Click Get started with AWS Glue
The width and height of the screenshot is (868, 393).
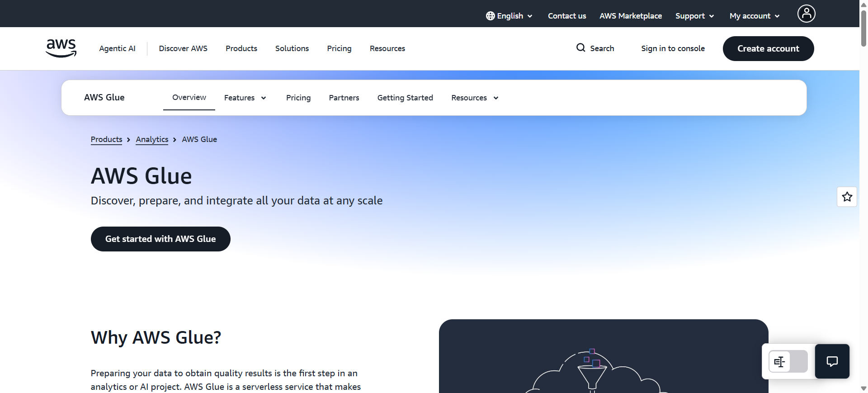[x=160, y=239]
